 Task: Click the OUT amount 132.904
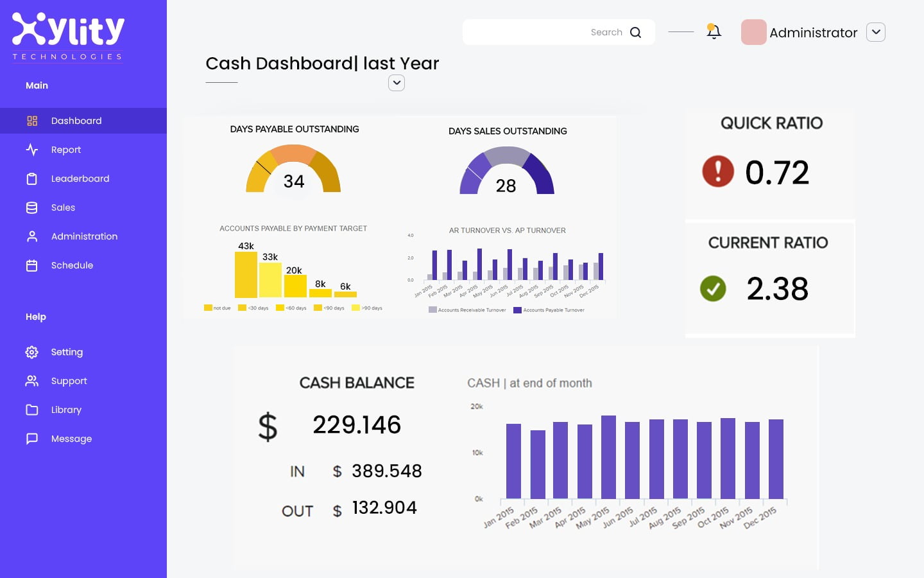point(384,507)
